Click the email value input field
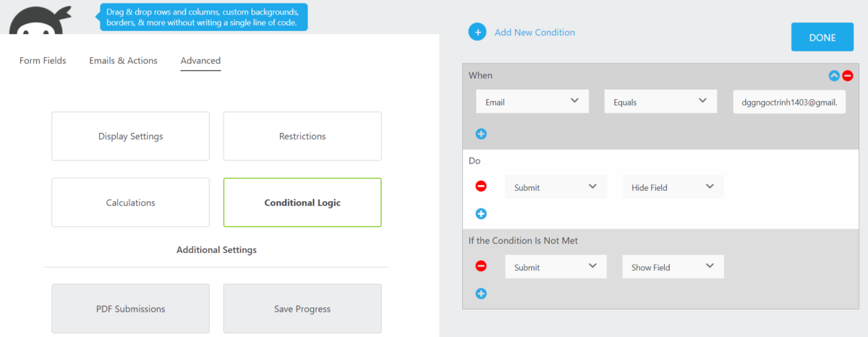 [x=789, y=102]
